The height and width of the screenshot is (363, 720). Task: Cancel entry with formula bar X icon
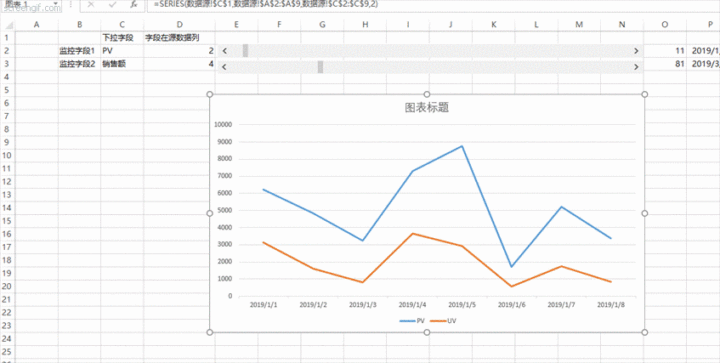(x=90, y=4)
